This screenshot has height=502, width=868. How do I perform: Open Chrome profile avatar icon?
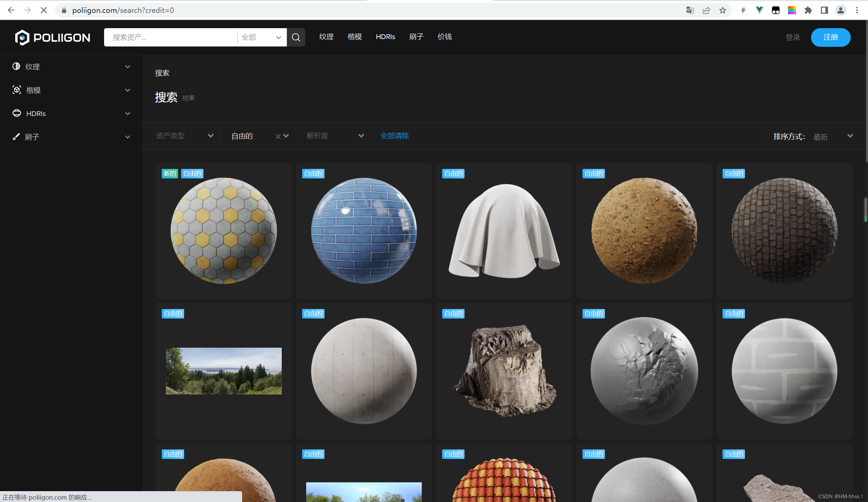841,10
